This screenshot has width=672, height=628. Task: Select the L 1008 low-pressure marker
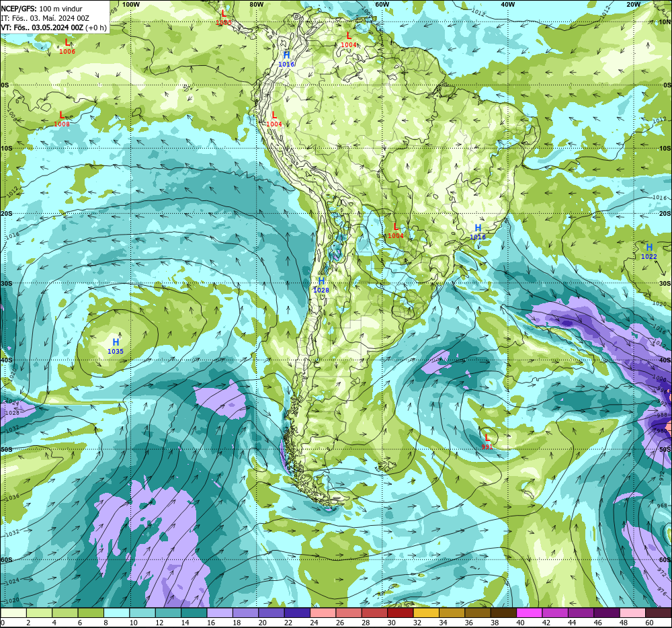pos(62,119)
